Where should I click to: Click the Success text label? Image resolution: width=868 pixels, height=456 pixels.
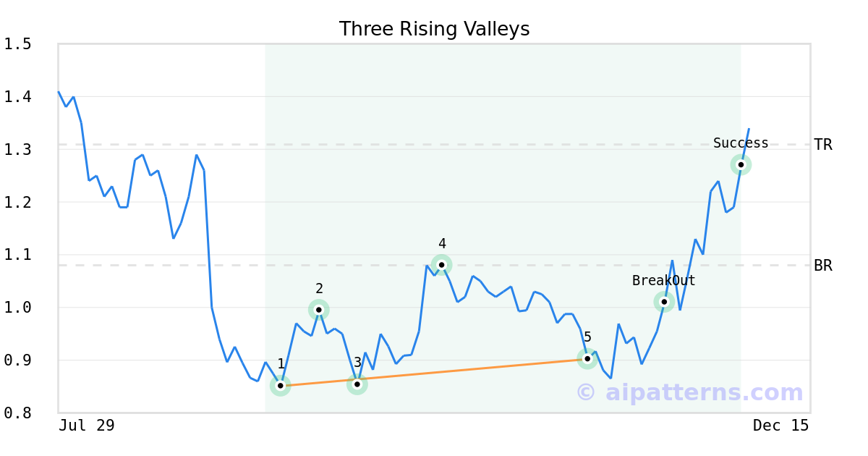click(x=741, y=143)
